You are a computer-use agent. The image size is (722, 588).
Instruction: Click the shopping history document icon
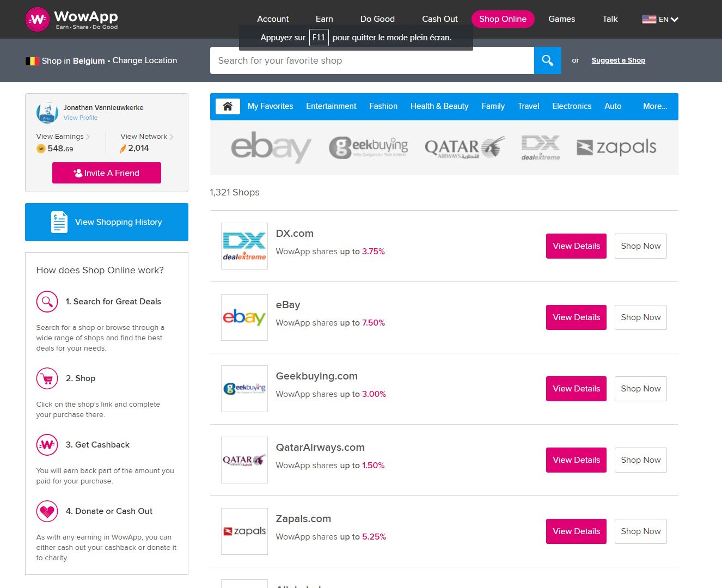click(59, 222)
